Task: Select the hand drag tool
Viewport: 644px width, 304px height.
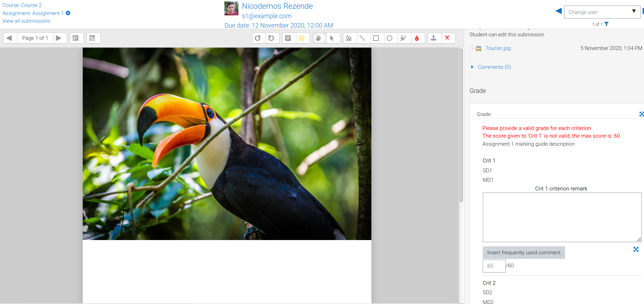Action: [x=319, y=38]
